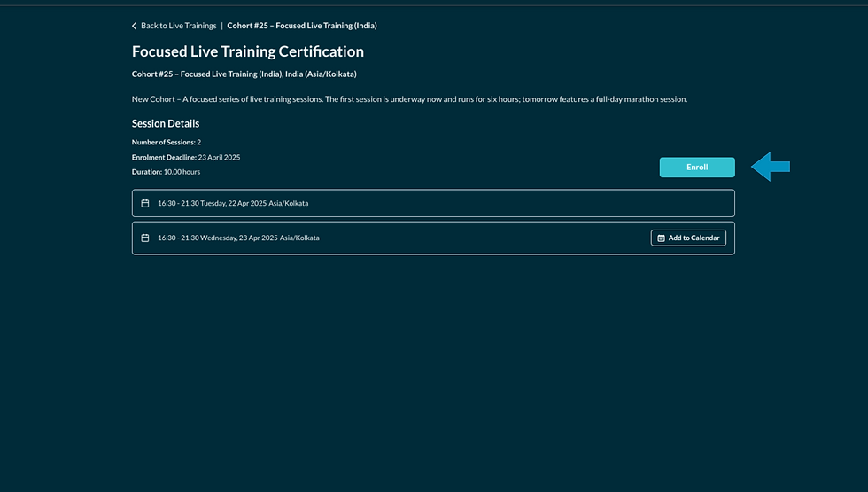Viewport: 868px width, 492px height.
Task: Click the Session Details heading
Action: pos(166,123)
